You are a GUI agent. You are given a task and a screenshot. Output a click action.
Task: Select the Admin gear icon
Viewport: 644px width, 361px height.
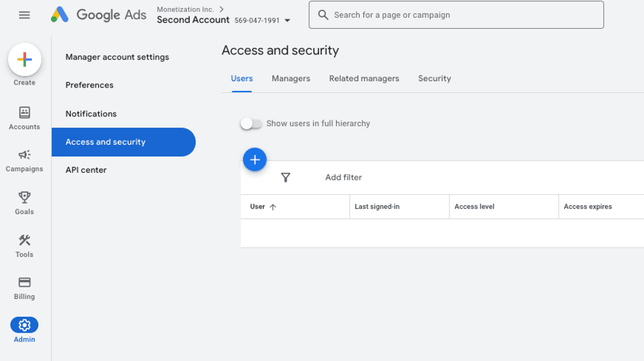coord(24,325)
